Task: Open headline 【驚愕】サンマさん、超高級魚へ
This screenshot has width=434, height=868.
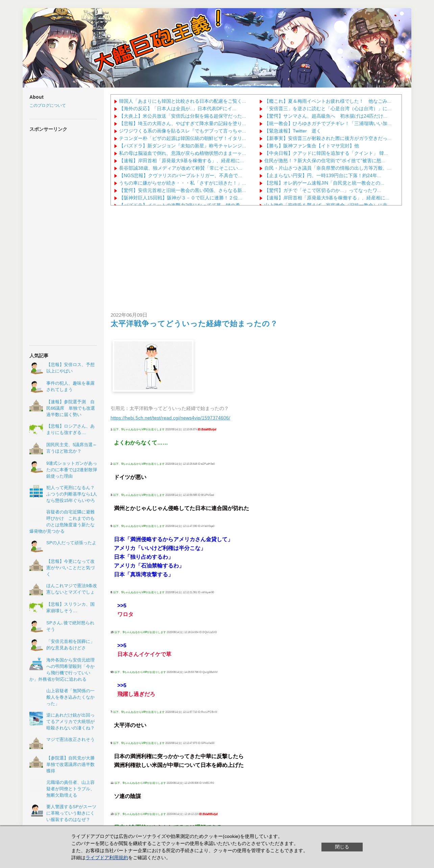Action: pyautogui.click(x=325, y=116)
